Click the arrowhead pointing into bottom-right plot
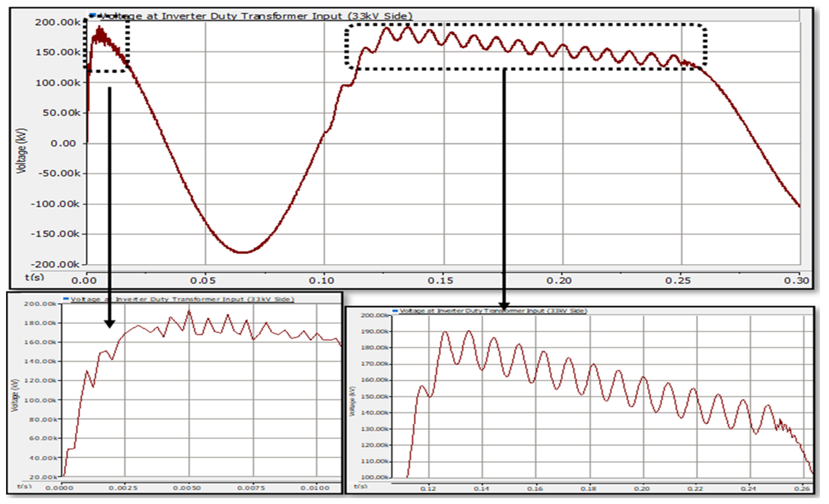 pyautogui.click(x=504, y=306)
